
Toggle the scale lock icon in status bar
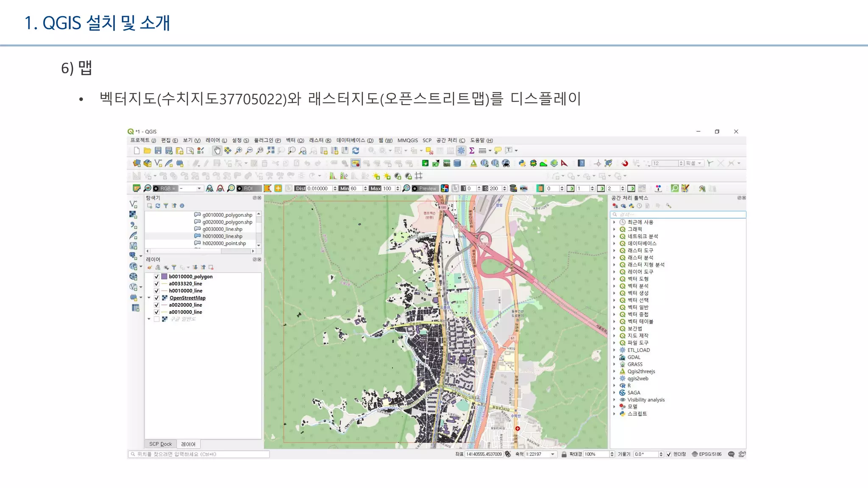coord(564,454)
